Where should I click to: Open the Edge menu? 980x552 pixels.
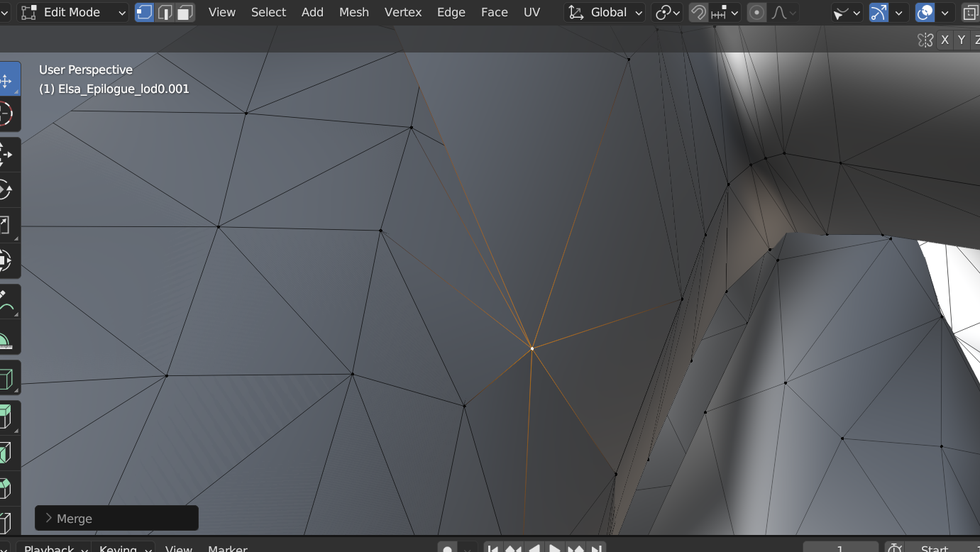[451, 12]
